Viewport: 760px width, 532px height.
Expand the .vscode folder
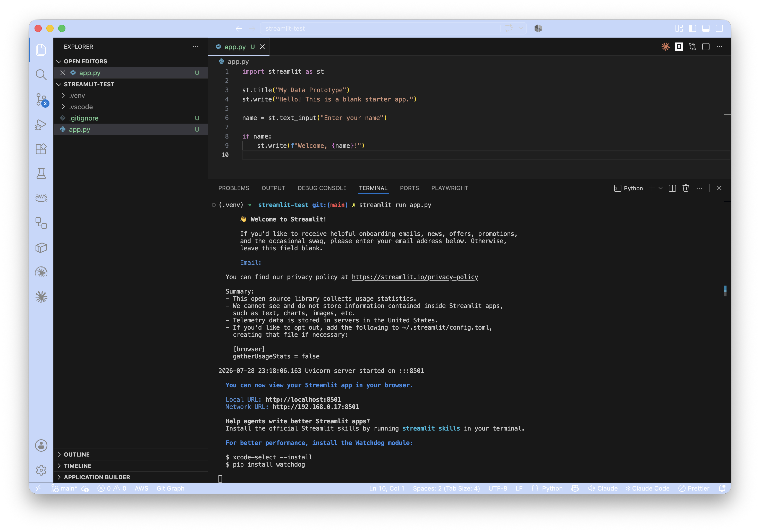click(130, 107)
